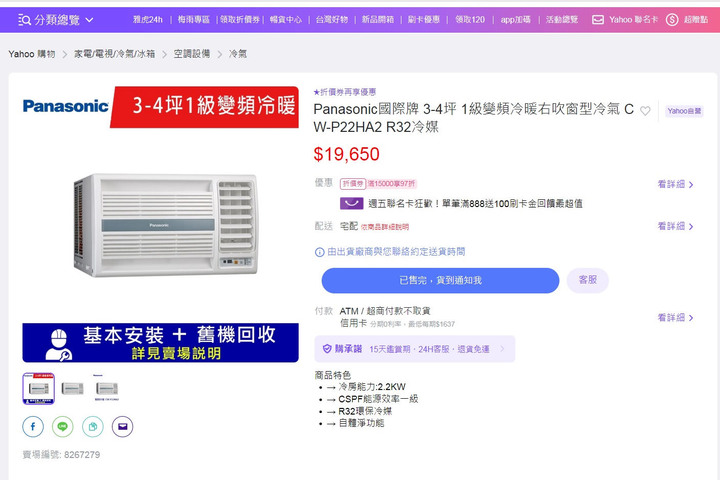Open app加碼 in the top bar
The height and width of the screenshot is (480, 720).
[x=515, y=20]
